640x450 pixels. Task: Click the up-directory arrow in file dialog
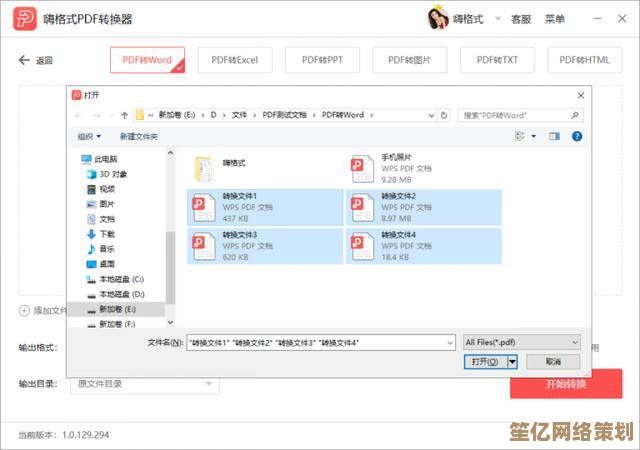123,115
